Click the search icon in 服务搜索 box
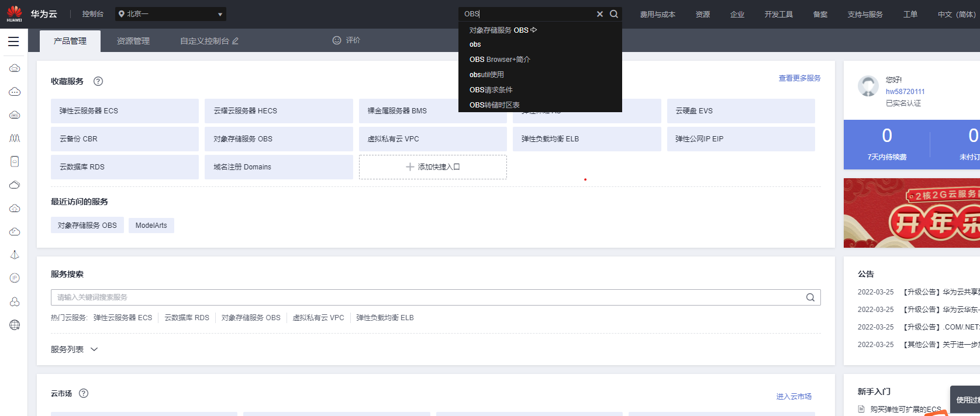The height and width of the screenshot is (416, 980). click(810, 297)
